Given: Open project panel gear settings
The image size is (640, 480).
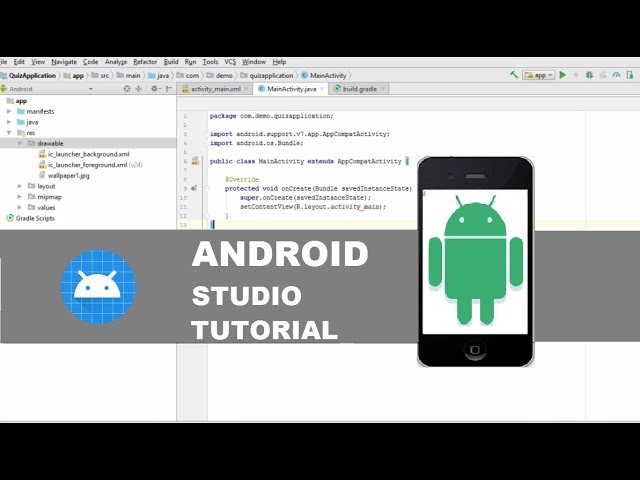Looking at the screenshot, I should (x=155, y=89).
